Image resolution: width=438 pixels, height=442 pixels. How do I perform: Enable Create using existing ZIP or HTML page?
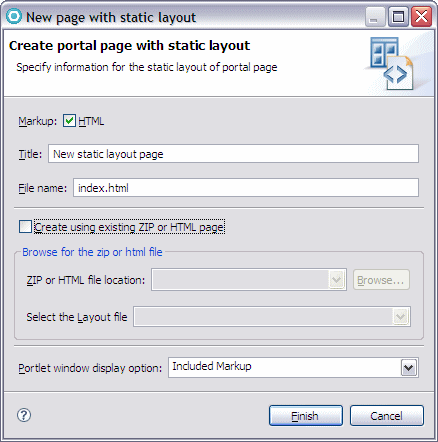tap(25, 227)
